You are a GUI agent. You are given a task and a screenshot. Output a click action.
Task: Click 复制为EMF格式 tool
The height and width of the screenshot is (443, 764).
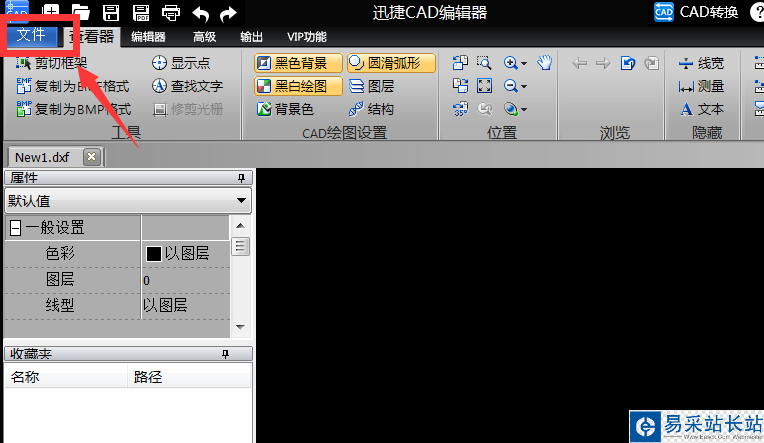point(73,86)
